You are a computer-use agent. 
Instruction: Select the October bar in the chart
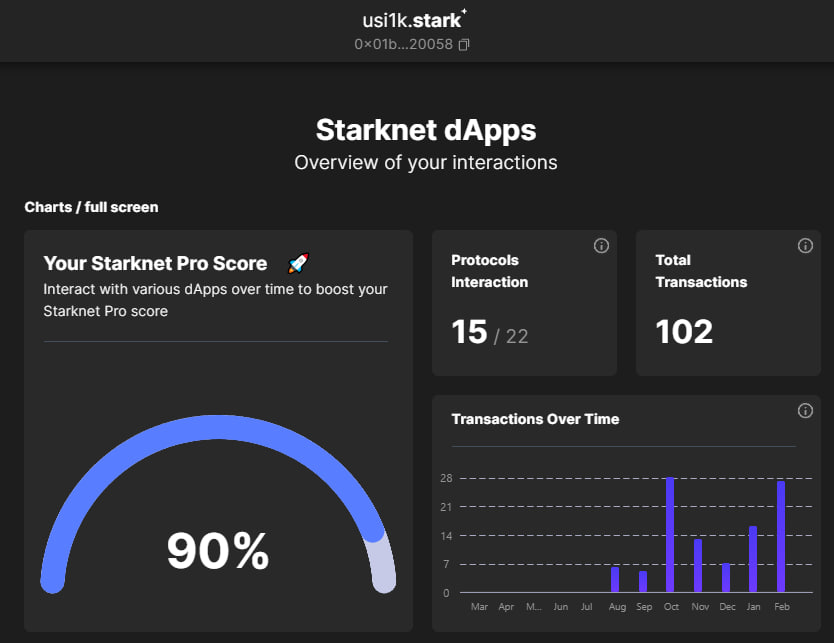tap(670, 535)
